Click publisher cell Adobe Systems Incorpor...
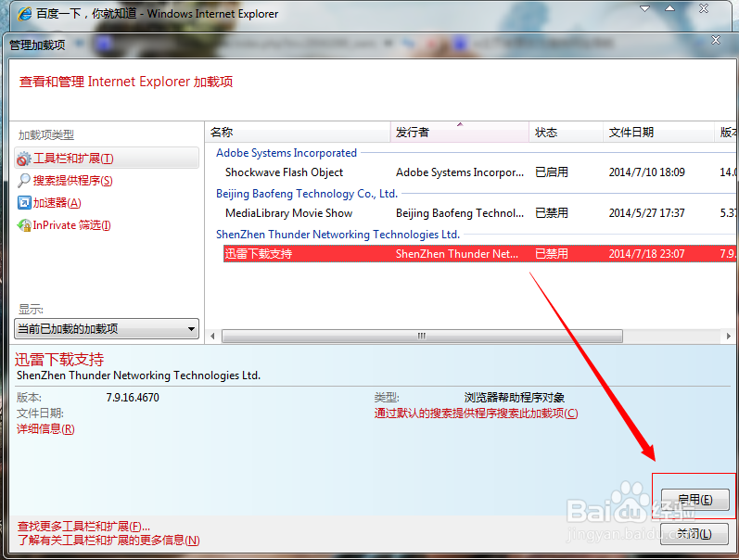Viewport: 739px width, 560px height. [460, 172]
